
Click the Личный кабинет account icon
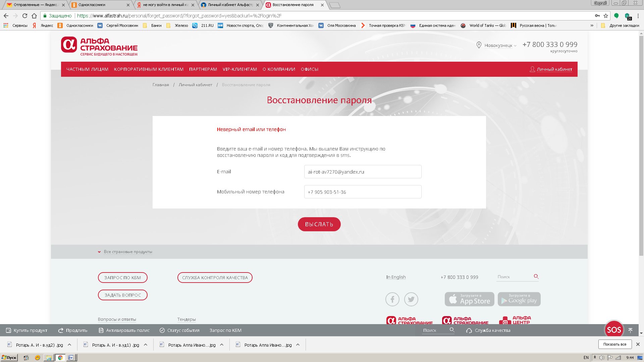(x=532, y=69)
